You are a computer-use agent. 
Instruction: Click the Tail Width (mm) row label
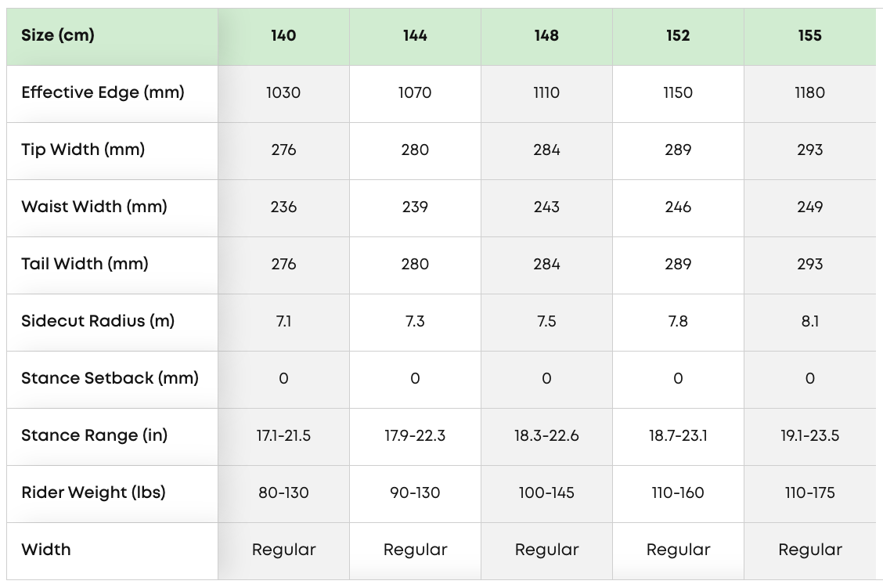click(85, 265)
